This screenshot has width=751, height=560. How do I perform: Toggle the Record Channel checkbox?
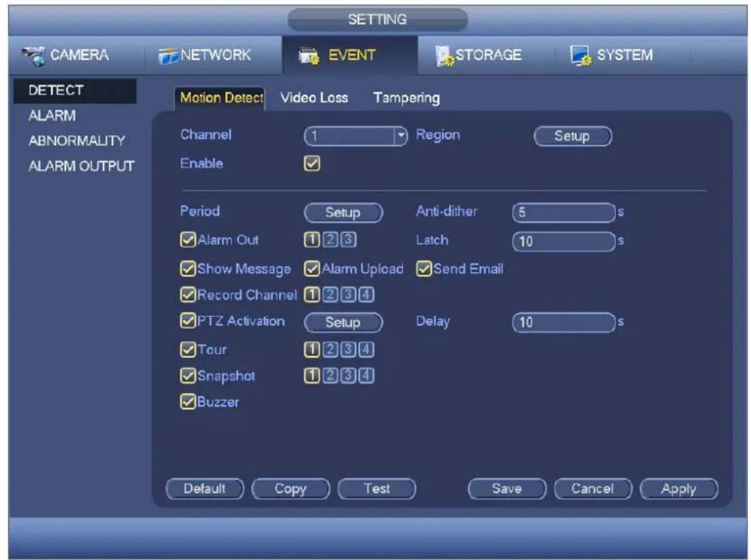pos(188,295)
